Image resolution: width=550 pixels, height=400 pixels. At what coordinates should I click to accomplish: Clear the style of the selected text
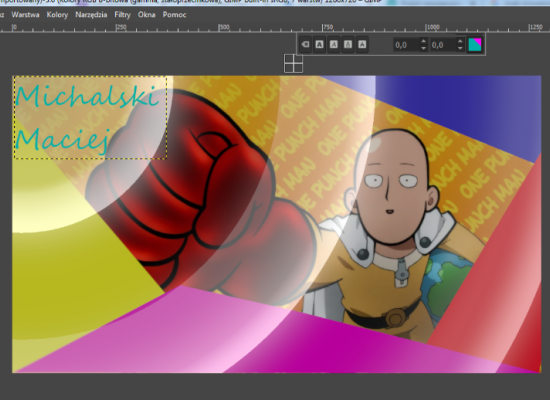click(x=305, y=45)
